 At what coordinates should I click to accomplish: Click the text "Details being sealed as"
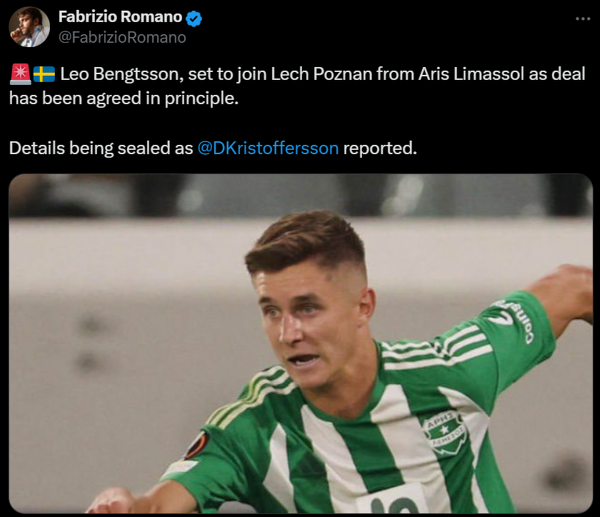click(101, 148)
